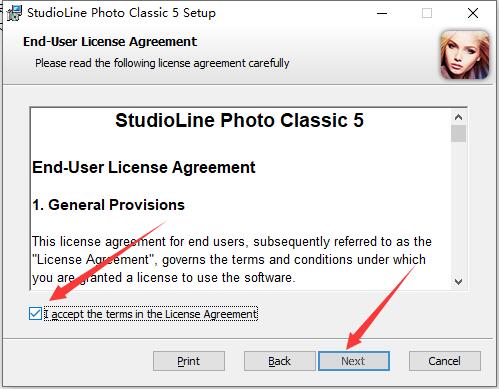The width and height of the screenshot is (499, 389).
Task: Click the "1. General Provisions" heading
Action: coord(108,205)
